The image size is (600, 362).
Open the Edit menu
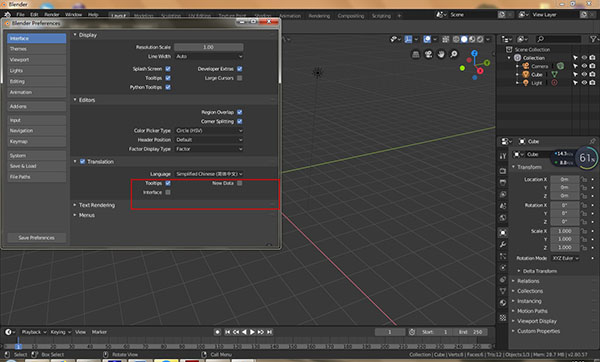tap(34, 15)
